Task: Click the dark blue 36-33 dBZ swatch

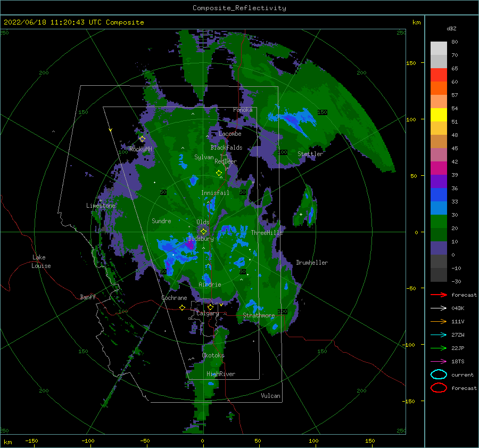Action: 439,195
